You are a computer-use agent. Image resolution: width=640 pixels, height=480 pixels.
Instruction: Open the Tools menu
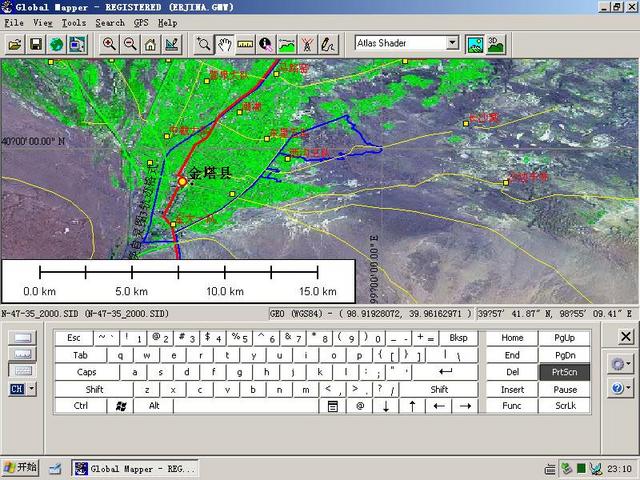tap(74, 23)
